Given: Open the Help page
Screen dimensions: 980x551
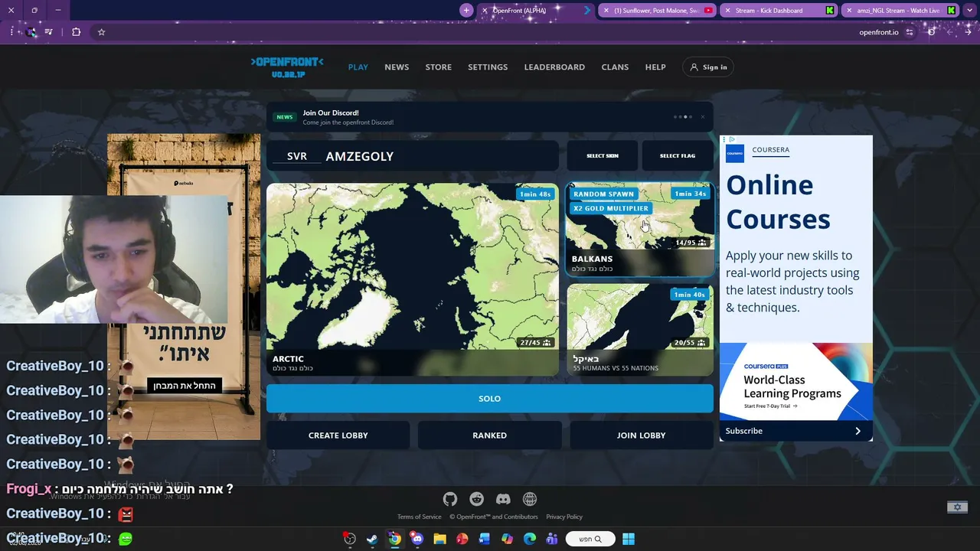Looking at the screenshot, I should (x=655, y=67).
